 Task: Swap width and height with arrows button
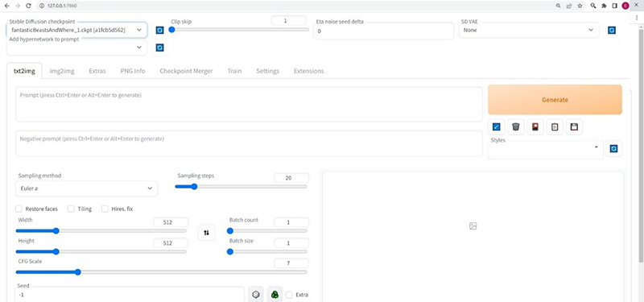[x=206, y=233]
